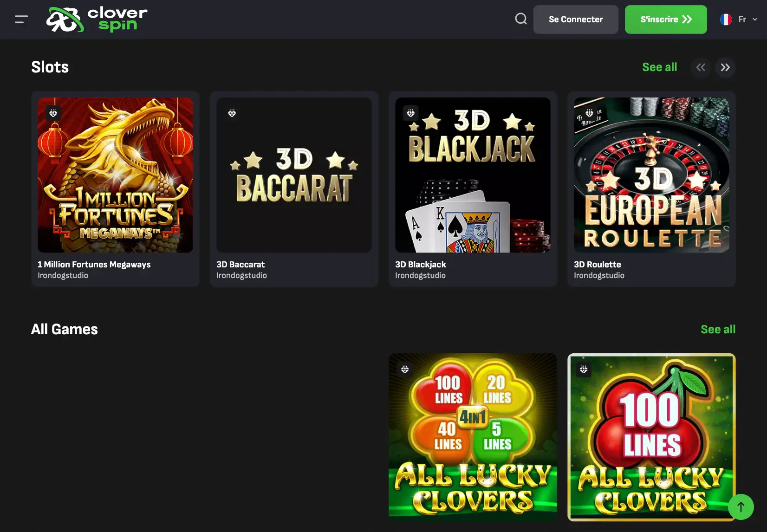This screenshot has height=532, width=767.
Task: Click Irondogstudio under 3D Roulette
Action: 599,276
